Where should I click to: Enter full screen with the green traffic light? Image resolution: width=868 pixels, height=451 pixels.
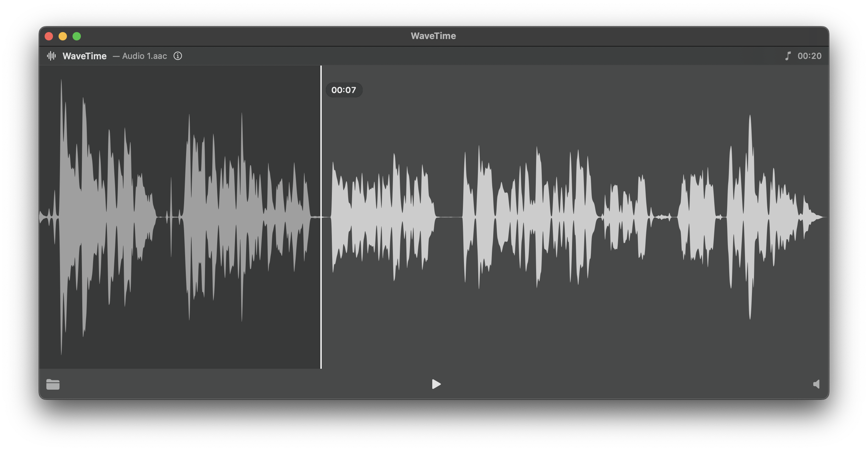coord(77,36)
